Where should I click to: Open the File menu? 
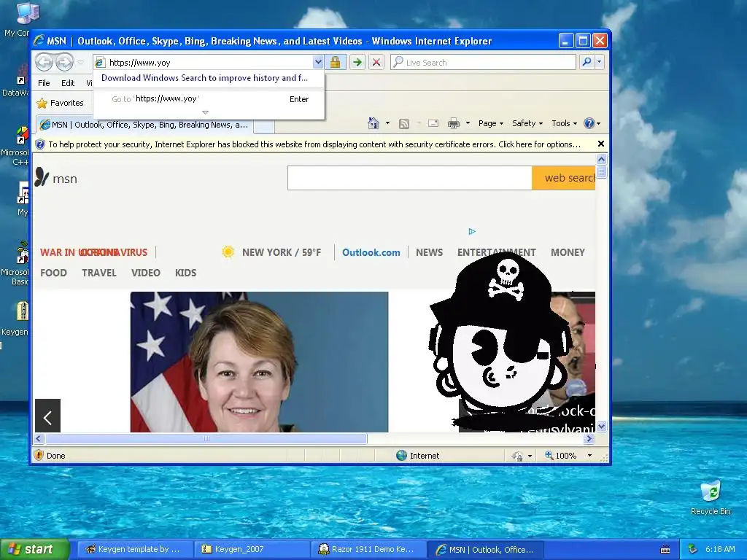[44, 83]
